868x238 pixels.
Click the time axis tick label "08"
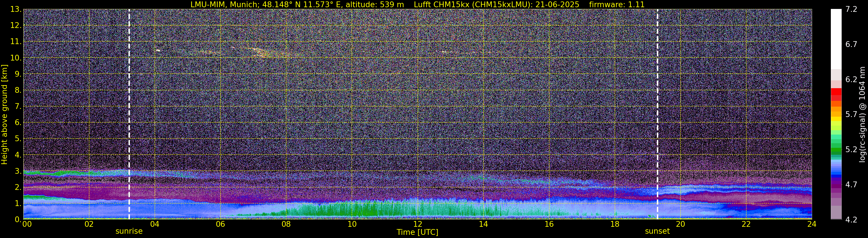point(286,224)
